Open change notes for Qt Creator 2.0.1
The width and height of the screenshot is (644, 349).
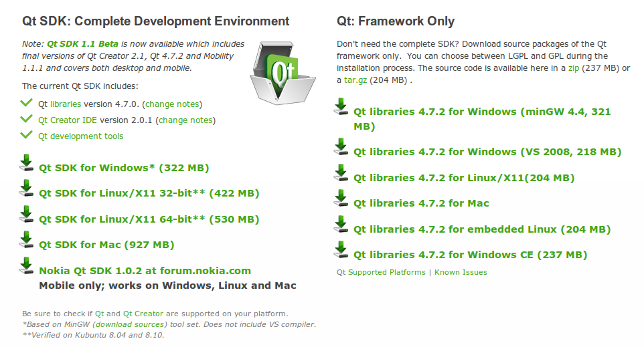[185, 120]
